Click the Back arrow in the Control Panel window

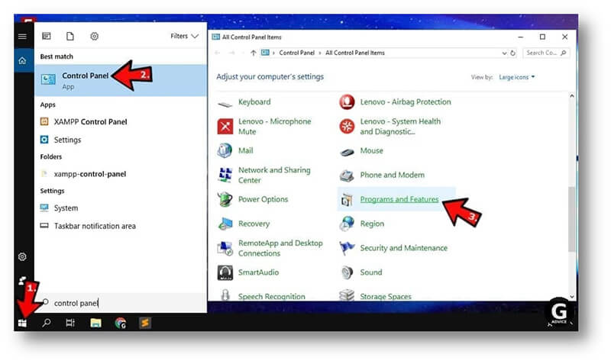point(218,53)
